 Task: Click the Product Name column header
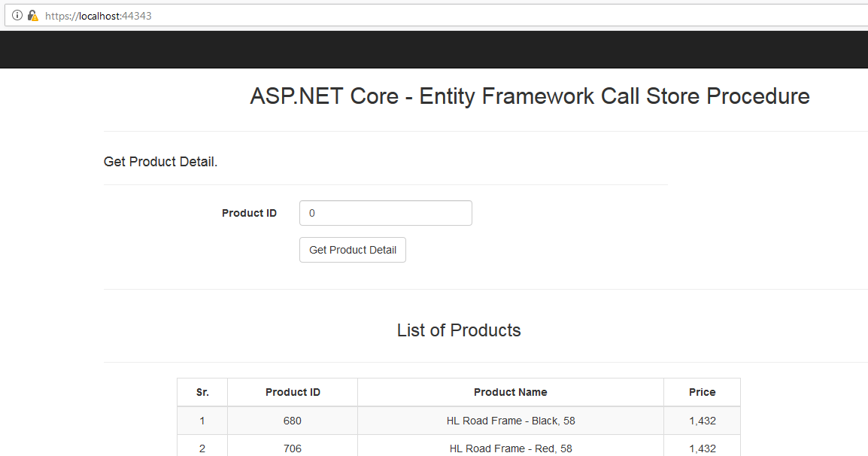coord(510,392)
